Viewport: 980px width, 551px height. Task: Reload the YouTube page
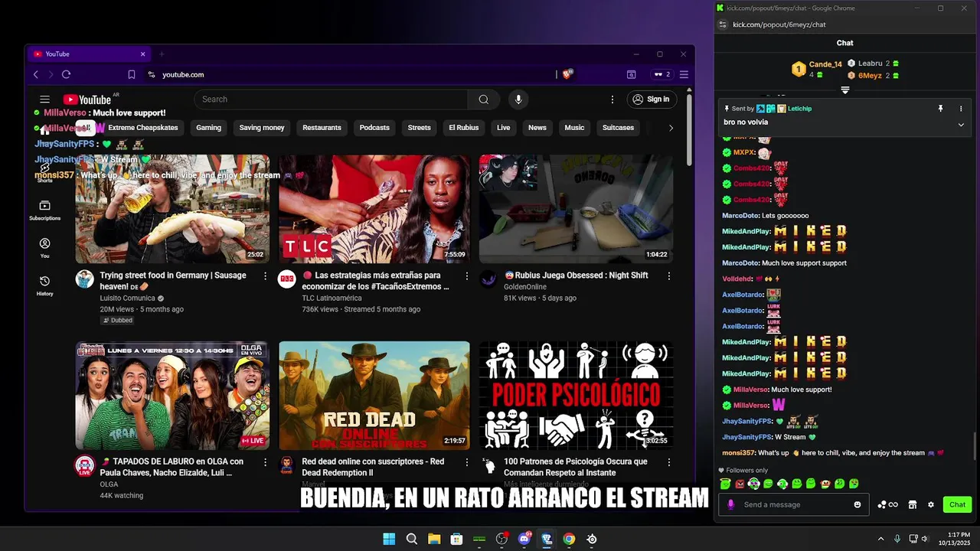66,74
